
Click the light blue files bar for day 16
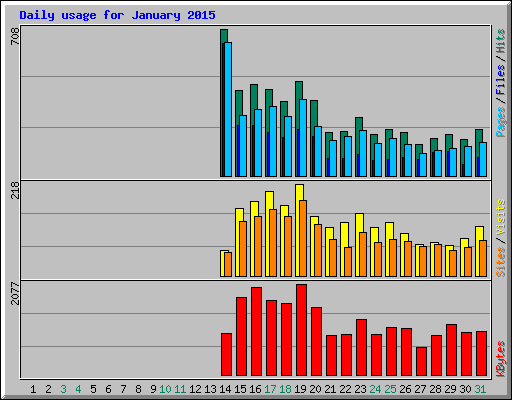coord(258,143)
